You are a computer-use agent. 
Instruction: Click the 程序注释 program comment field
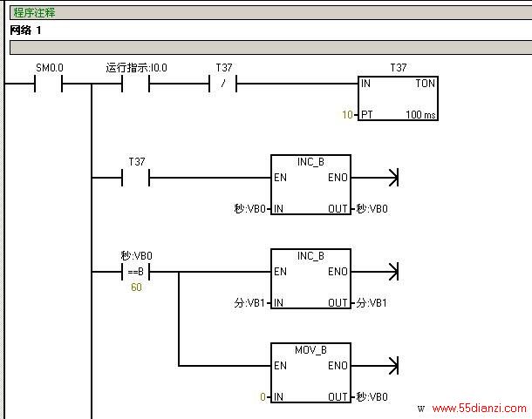[x=270, y=13]
